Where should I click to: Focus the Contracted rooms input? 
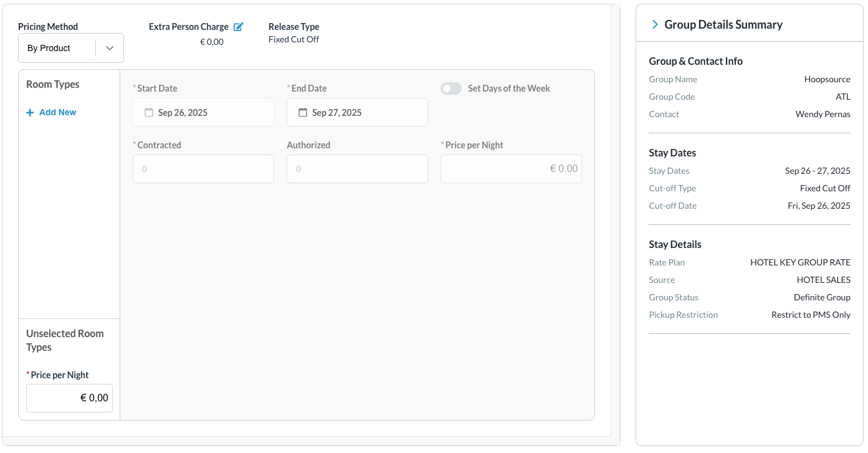coord(203,169)
